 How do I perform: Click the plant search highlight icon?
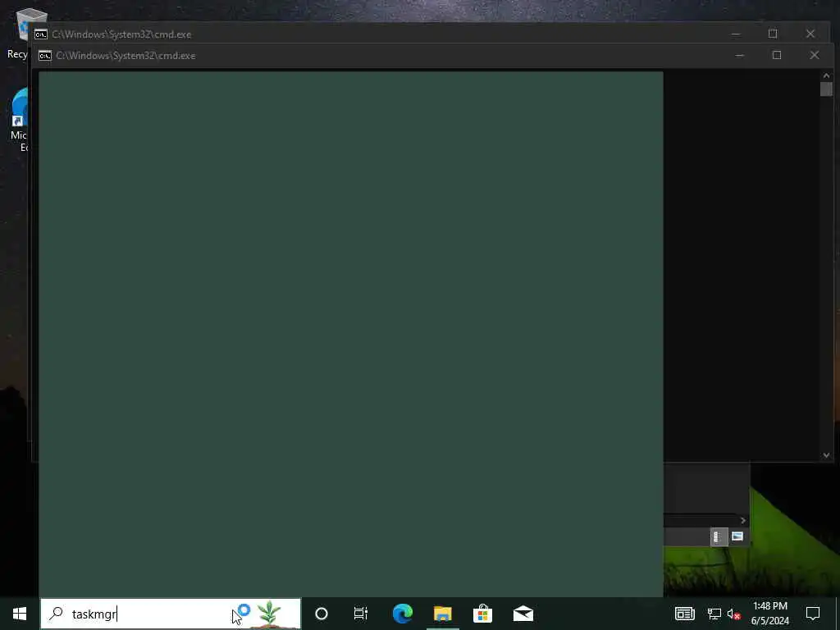point(269,614)
